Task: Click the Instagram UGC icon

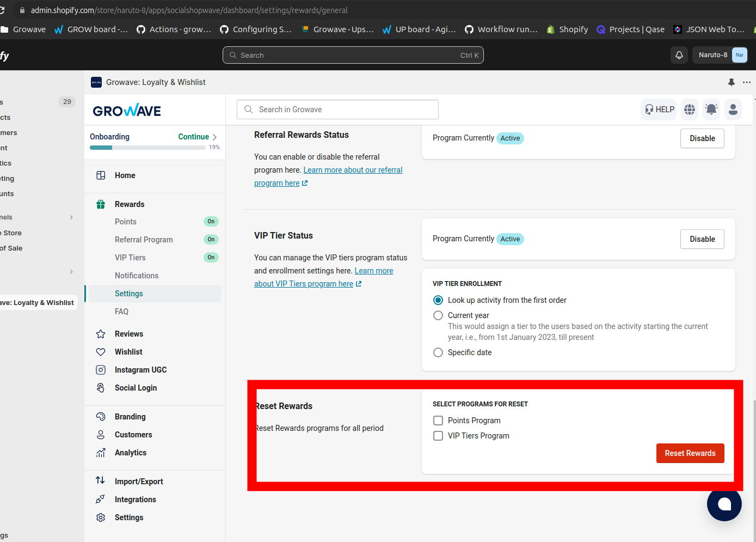Action: pos(101,370)
